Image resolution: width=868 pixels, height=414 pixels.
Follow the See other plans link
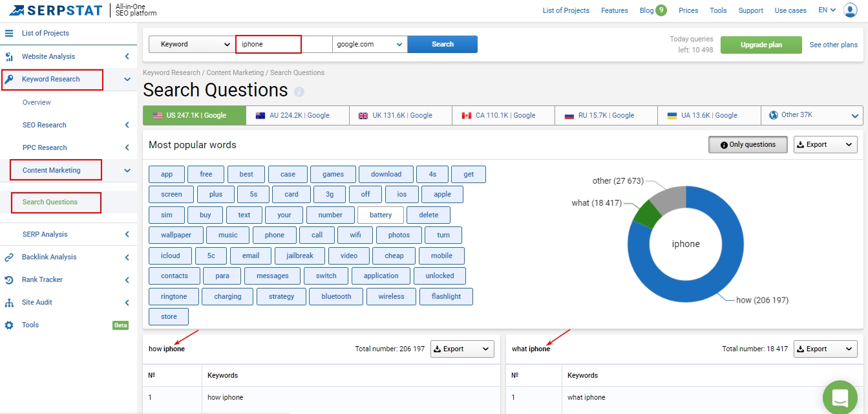(x=834, y=45)
